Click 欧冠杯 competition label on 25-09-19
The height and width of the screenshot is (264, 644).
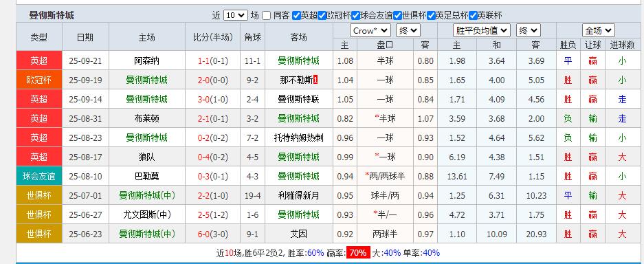click(39, 80)
